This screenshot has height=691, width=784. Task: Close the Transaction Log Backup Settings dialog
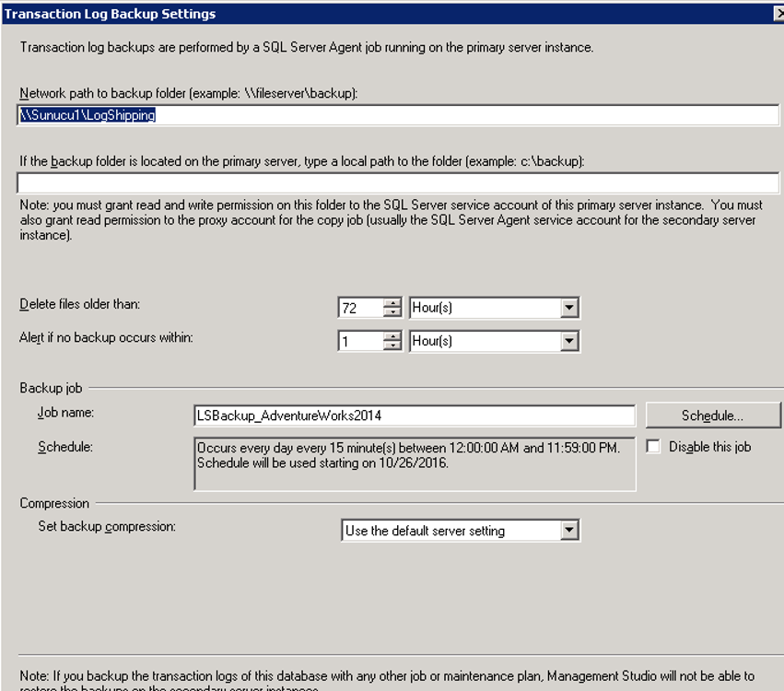tap(779, 14)
